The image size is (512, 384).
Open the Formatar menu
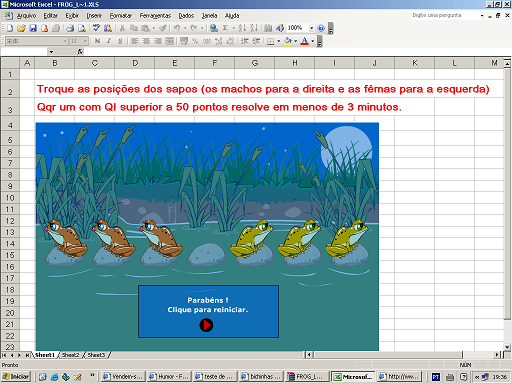click(121, 16)
